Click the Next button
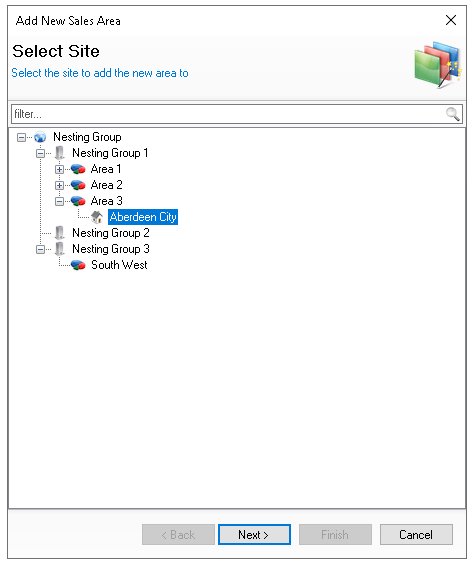 pos(254,534)
